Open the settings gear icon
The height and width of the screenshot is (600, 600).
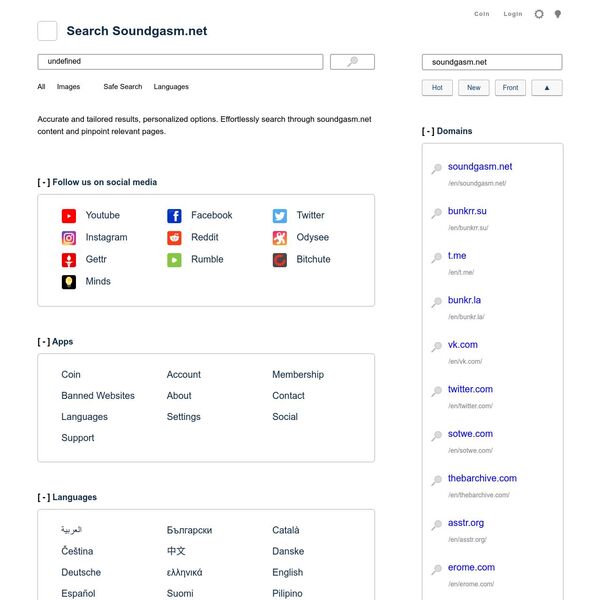coord(539,14)
